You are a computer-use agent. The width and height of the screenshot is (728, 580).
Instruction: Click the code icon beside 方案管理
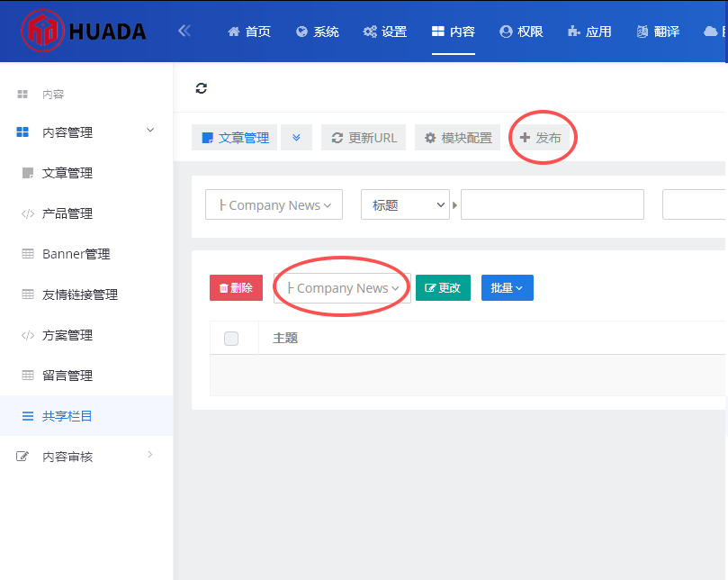pos(28,335)
